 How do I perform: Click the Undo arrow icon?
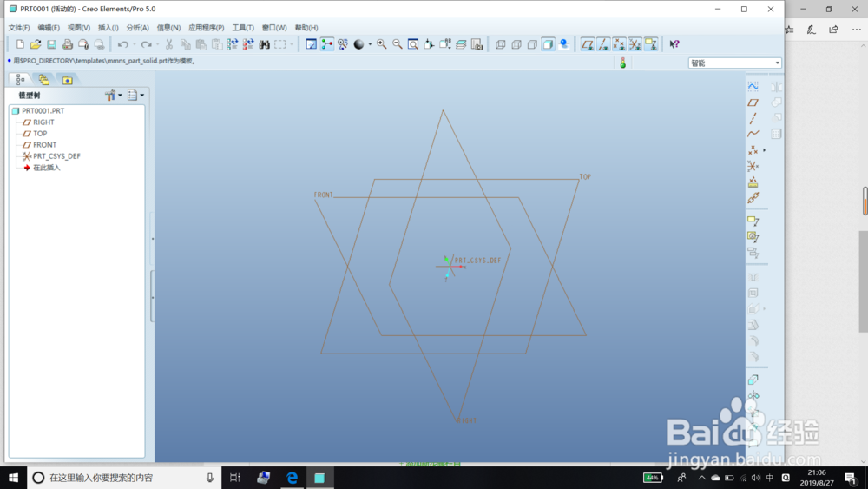(123, 44)
